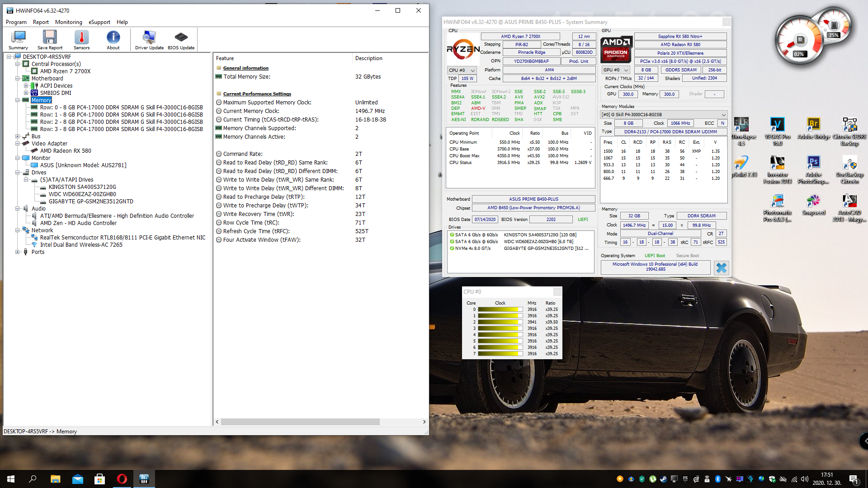Click Current Performance Settings heading
The image size is (868, 488).
coord(257,94)
